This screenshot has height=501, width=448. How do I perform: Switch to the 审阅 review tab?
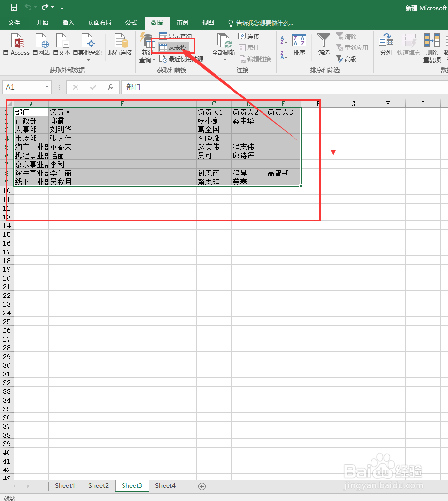point(183,23)
